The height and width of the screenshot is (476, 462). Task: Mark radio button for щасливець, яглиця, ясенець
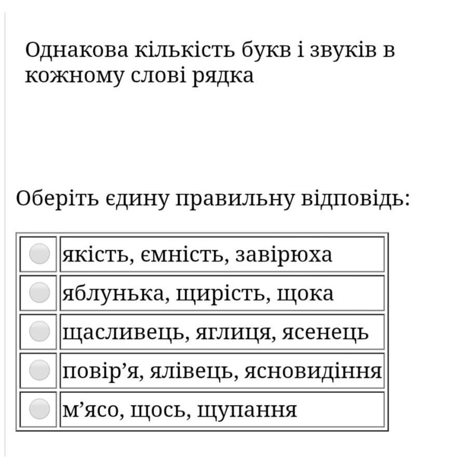click(39, 332)
